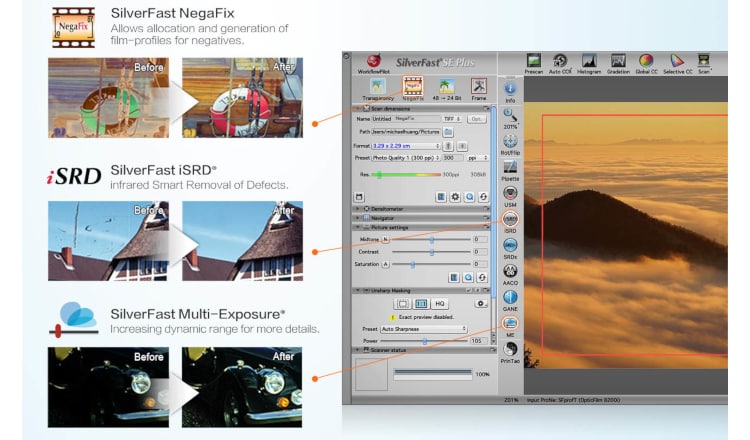Select the zoom magnifier showing 201%
The width and height of the screenshot is (750, 440).
510,115
